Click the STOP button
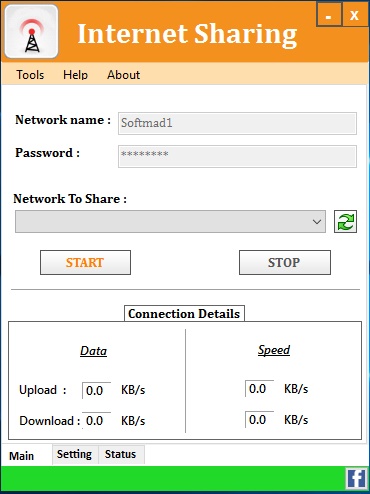This screenshot has width=370, height=494. coord(285,263)
